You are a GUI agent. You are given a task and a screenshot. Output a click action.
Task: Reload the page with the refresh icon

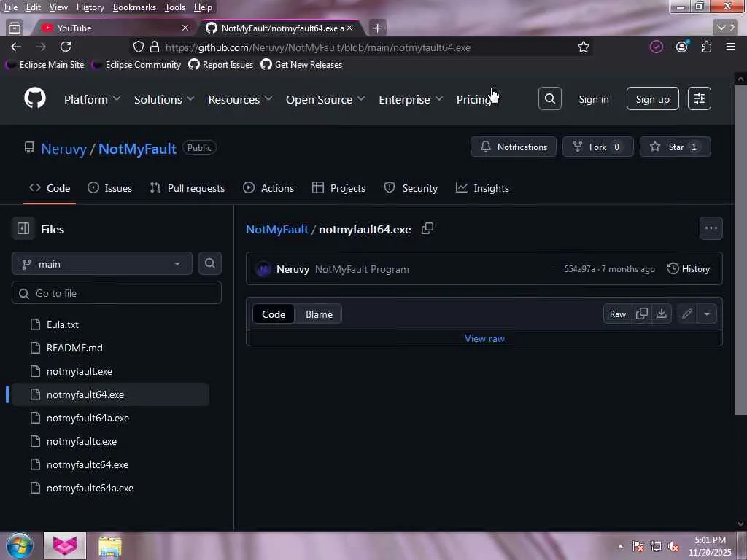pos(66,47)
